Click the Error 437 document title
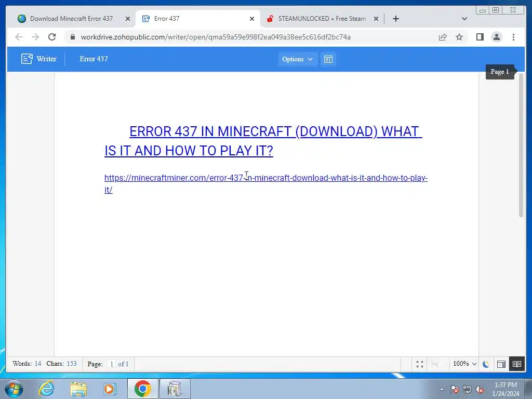The width and height of the screenshot is (532, 399). (x=94, y=59)
